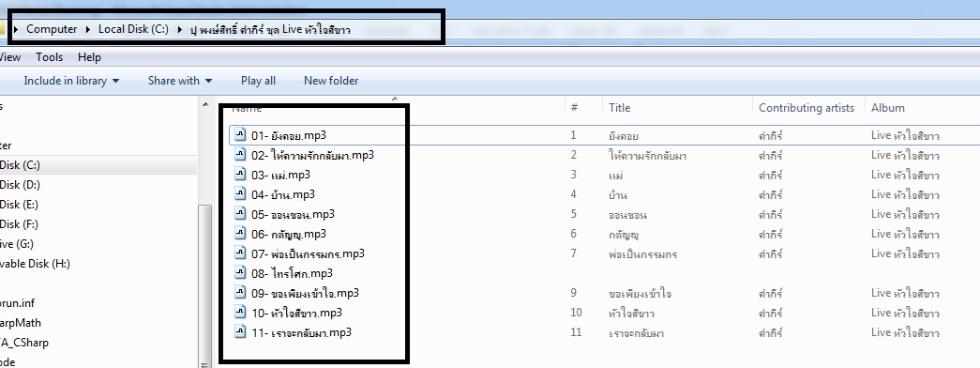This screenshot has height=368, width=980.
Task: Click the icon of 08- ไทรโศก.mp3
Action: click(241, 273)
